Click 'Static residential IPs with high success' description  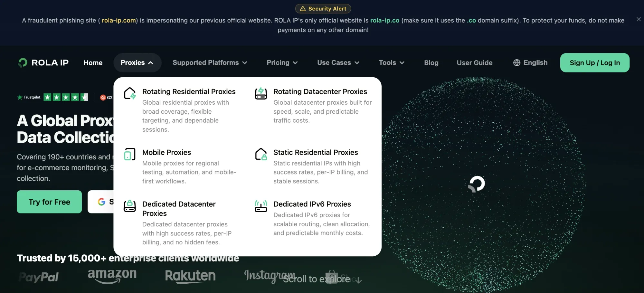coord(321,172)
